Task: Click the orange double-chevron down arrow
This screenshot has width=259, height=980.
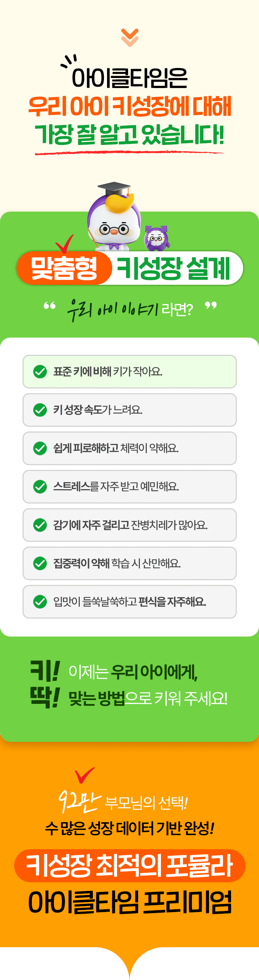Action: click(x=130, y=37)
